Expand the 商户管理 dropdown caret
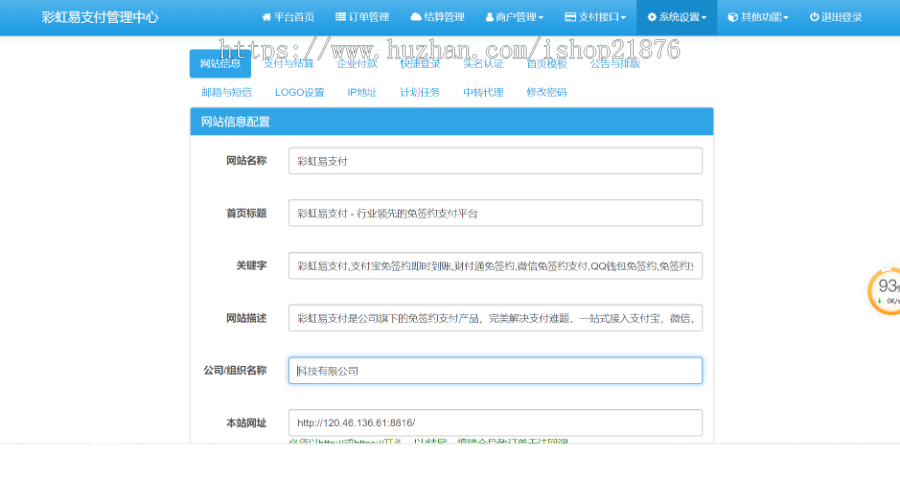Viewport: 900px width, 479px height. (x=541, y=18)
